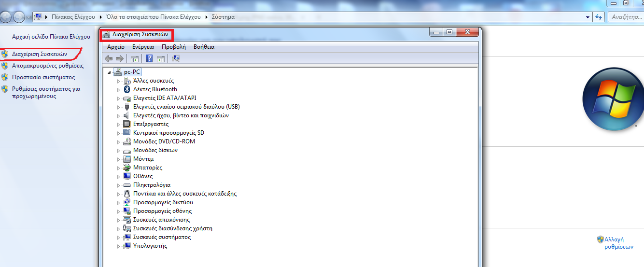Open the Προβολή menu

(174, 47)
